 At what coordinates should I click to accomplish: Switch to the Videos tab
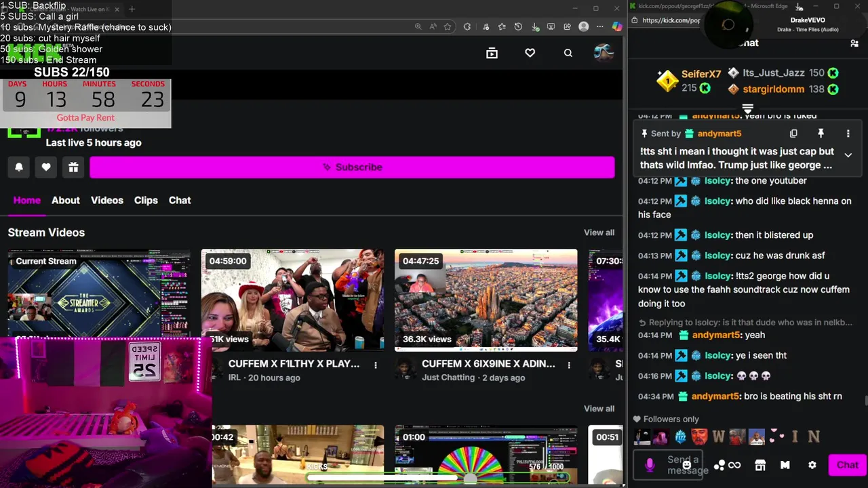(107, 200)
